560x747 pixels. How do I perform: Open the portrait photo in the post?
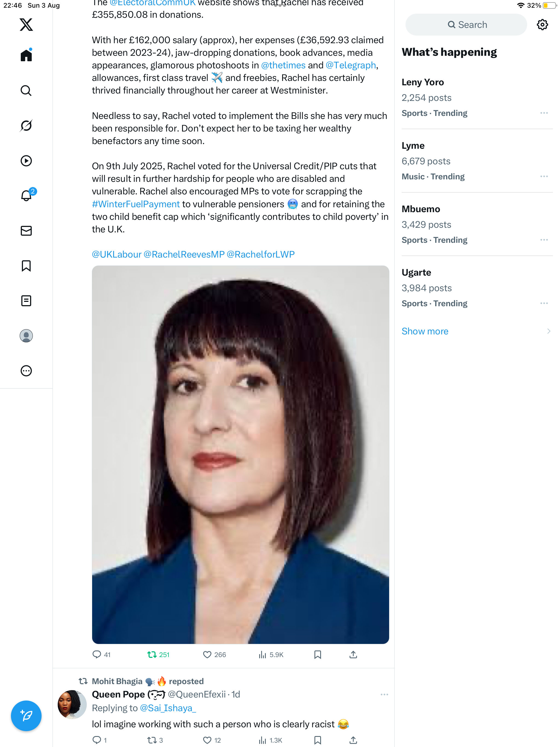240,454
